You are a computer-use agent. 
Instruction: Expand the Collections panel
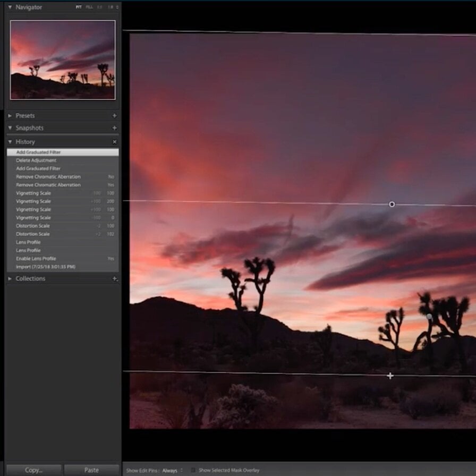tap(10, 279)
